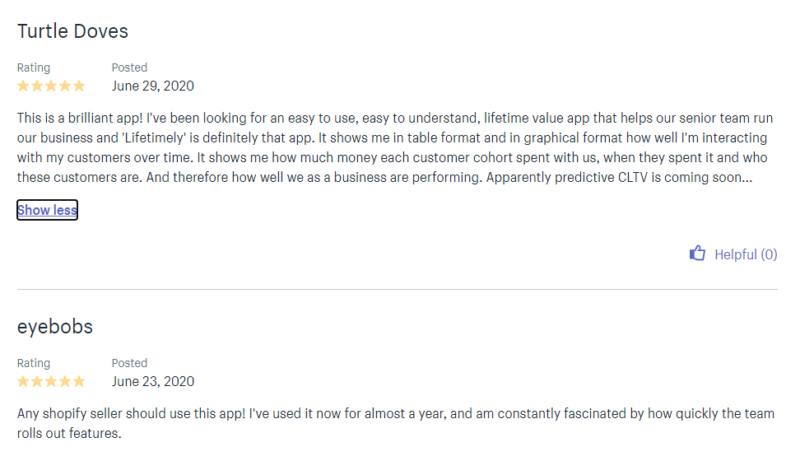Click the first star in Turtle Doves rating

[x=23, y=86]
